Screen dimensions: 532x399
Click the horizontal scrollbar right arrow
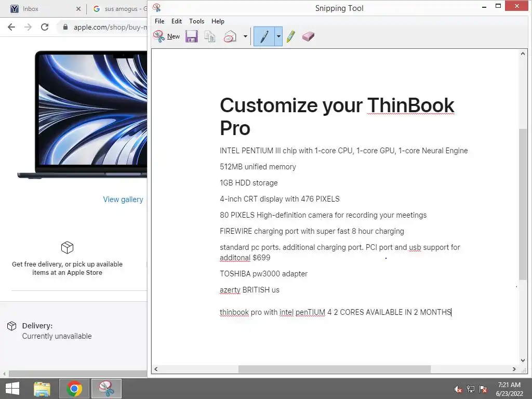(x=514, y=369)
